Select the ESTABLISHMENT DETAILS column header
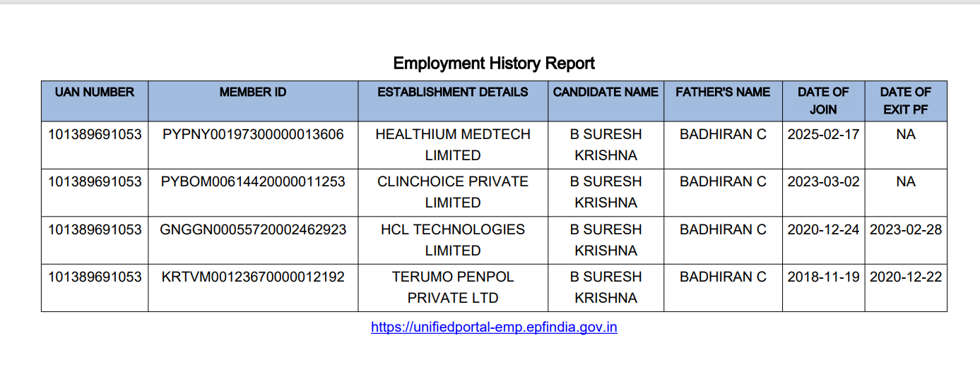This screenshot has height=379, width=980. (453, 92)
